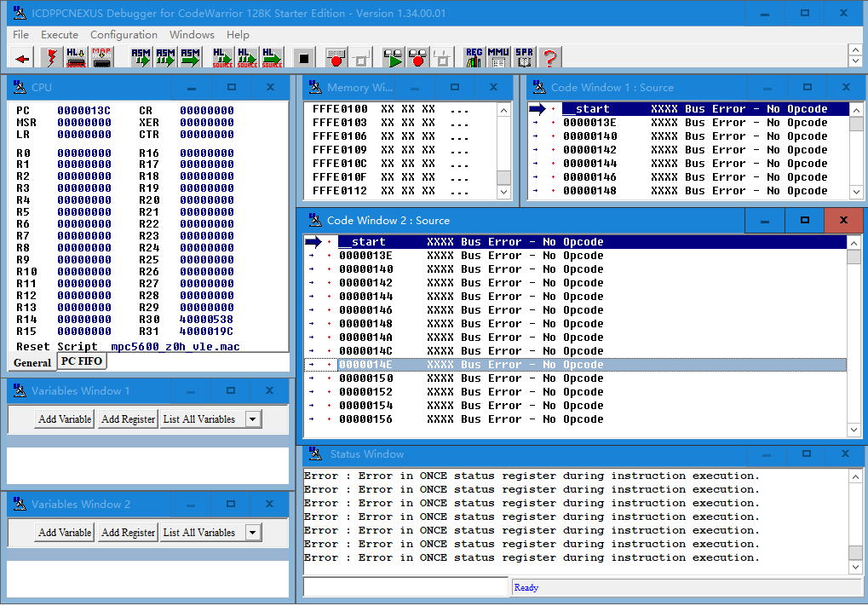Switch to the PC FIFO tab in CPU window
The image size is (868, 606).
81,362
